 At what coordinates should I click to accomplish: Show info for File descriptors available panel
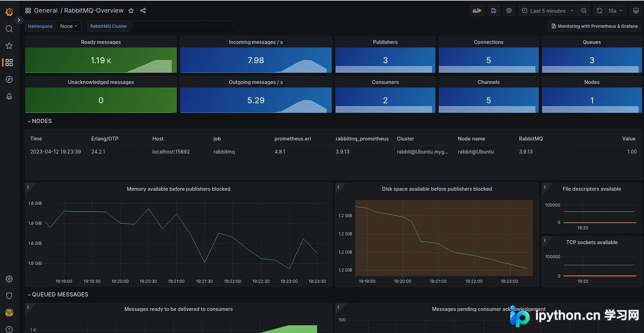pos(545,187)
